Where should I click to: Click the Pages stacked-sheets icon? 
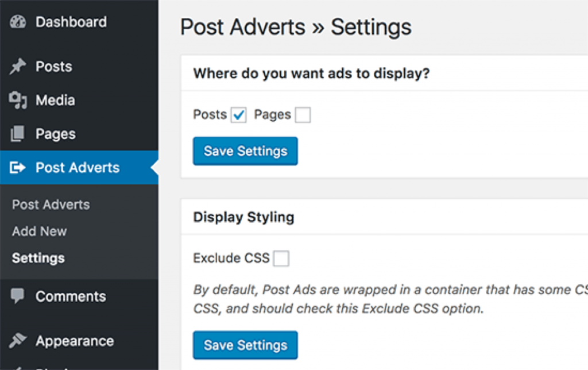click(x=17, y=134)
